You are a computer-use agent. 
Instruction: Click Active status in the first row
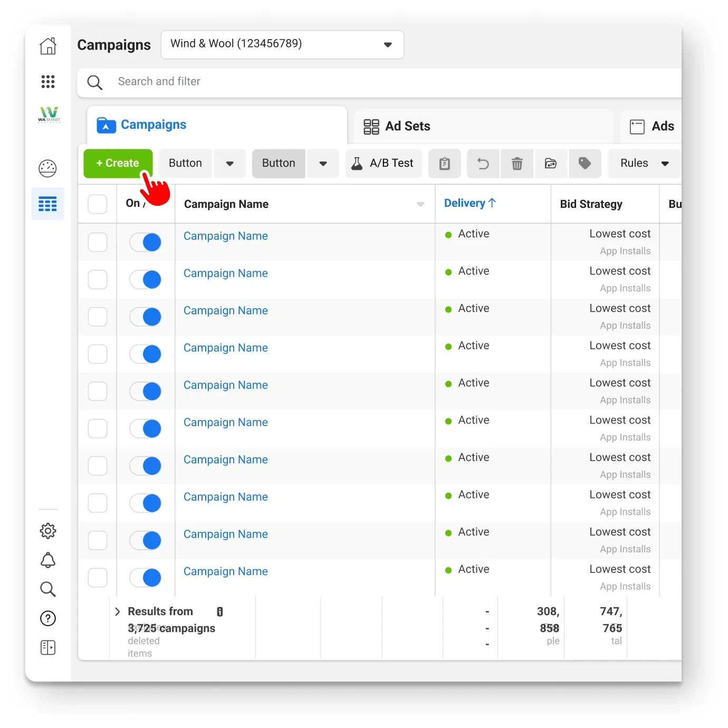pyautogui.click(x=474, y=234)
